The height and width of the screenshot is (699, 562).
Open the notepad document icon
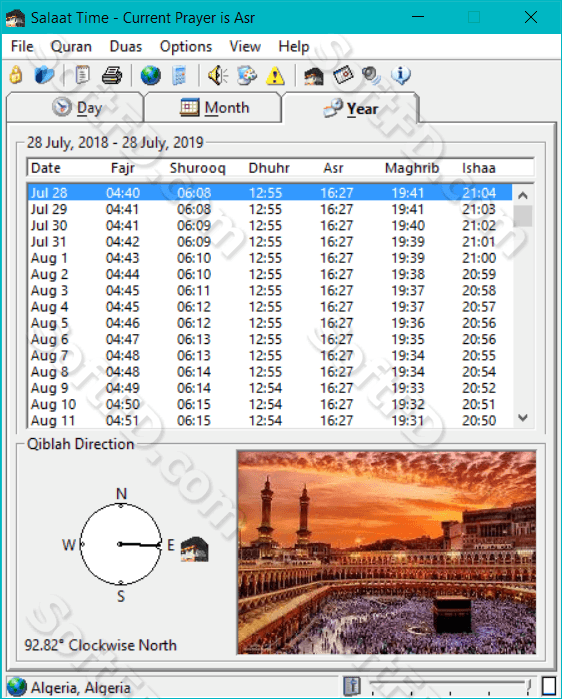coord(82,75)
